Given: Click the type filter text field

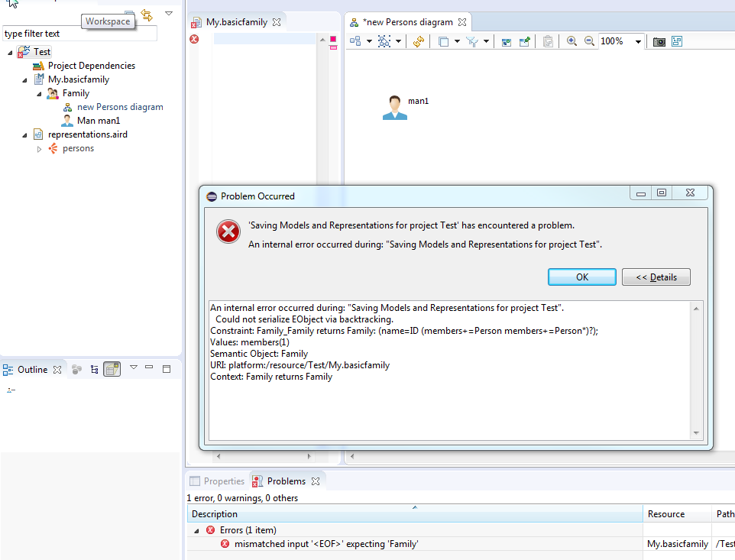Looking at the screenshot, I should [x=79, y=34].
